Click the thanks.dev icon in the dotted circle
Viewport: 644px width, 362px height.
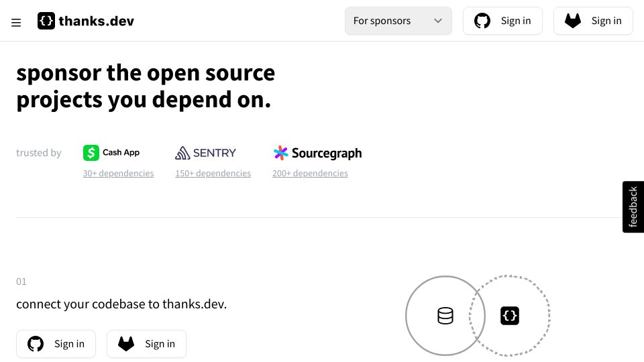coord(510,316)
